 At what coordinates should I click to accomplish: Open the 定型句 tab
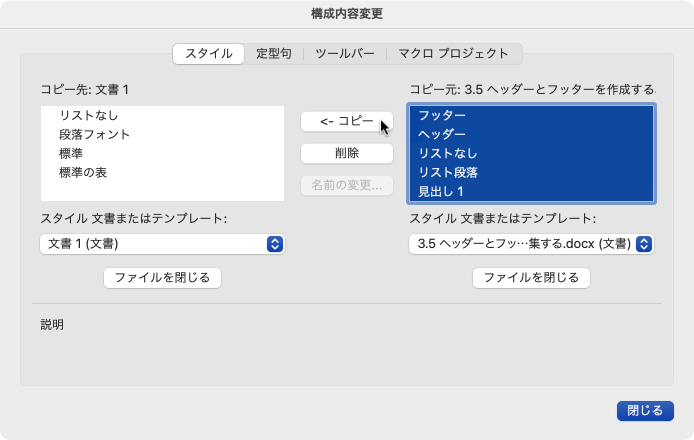[x=273, y=53]
